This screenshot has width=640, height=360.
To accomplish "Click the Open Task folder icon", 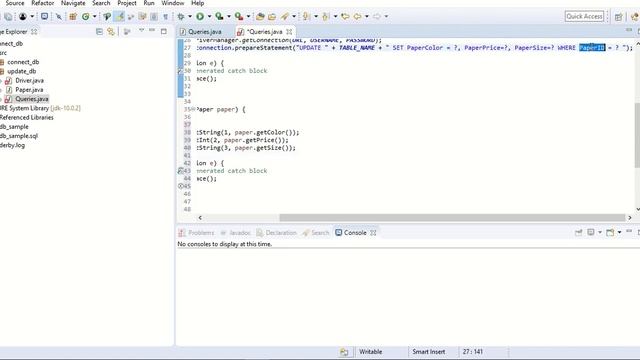I will tap(272, 16).
